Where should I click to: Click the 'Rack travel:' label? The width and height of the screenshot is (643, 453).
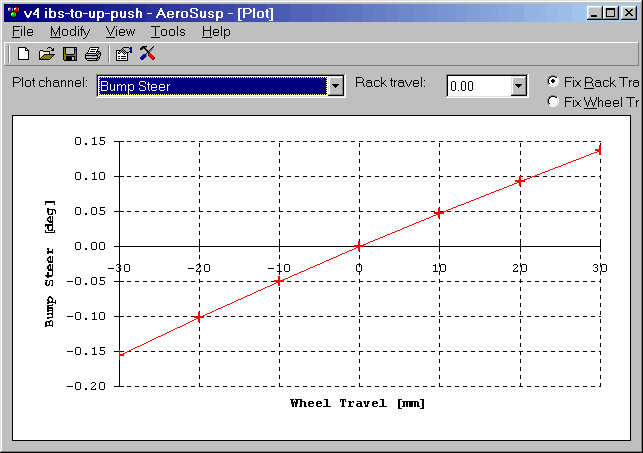pyautogui.click(x=390, y=82)
